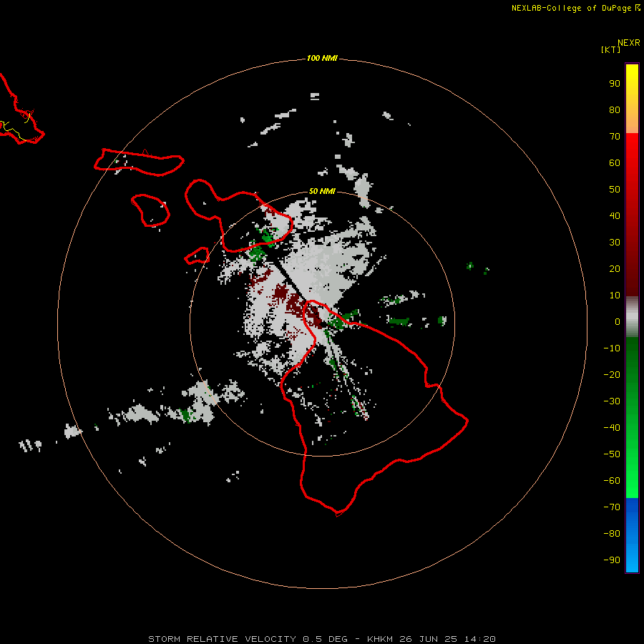Click the 0 value on velocity scale
The height and width of the screenshot is (644, 644).
[x=618, y=322]
